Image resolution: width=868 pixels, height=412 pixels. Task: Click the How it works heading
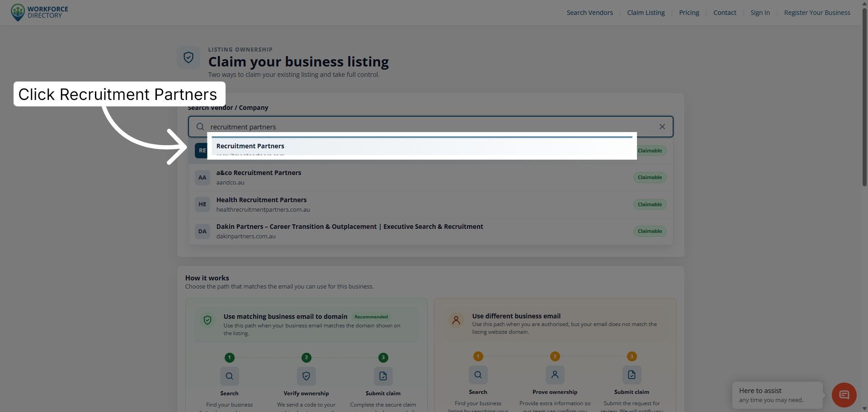click(x=207, y=278)
